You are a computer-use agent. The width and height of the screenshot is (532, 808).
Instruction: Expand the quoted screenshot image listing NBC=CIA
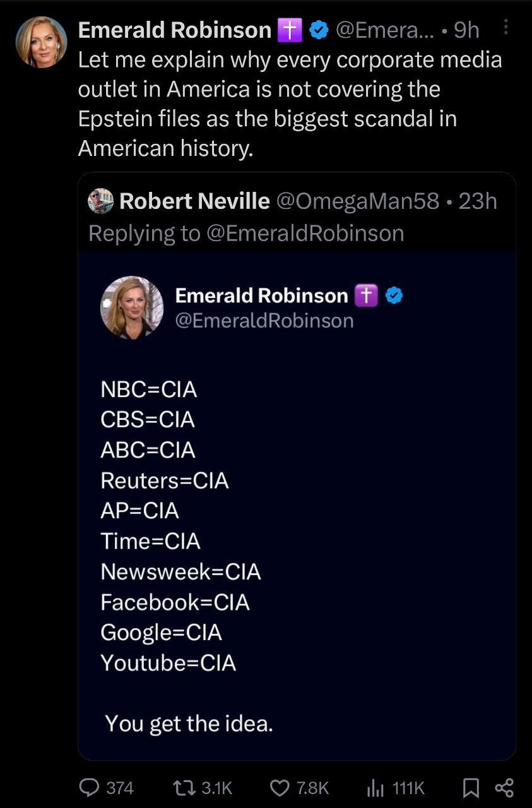(297, 505)
